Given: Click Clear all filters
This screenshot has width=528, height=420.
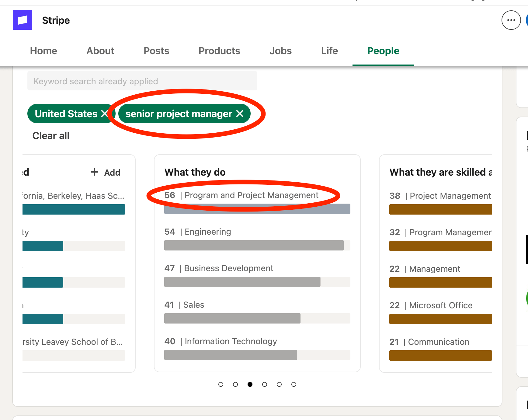Looking at the screenshot, I should [x=51, y=136].
